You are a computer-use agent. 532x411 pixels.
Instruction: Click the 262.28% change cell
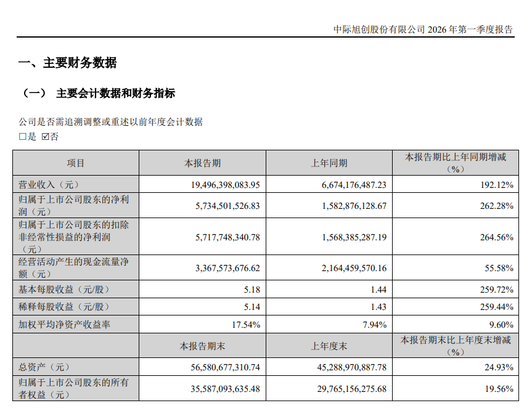click(x=497, y=206)
